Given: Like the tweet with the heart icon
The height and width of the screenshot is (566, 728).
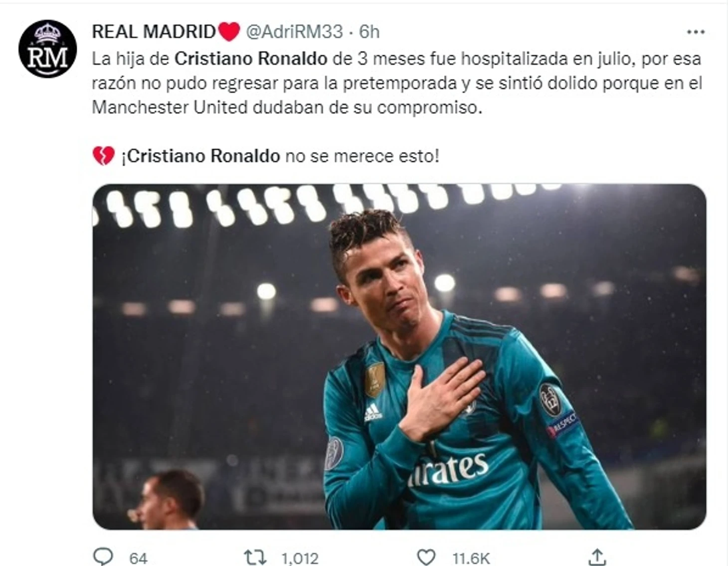Looking at the screenshot, I should coord(426,557).
